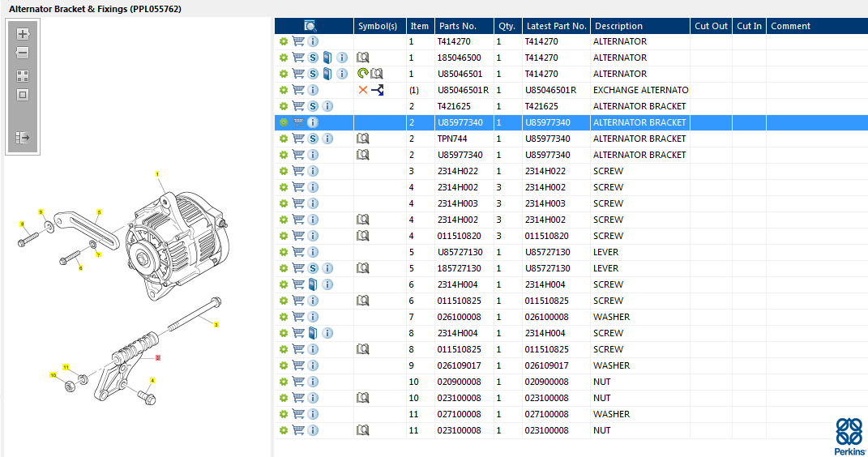Open the book magnifier symbol for 011510820

pyautogui.click(x=362, y=236)
